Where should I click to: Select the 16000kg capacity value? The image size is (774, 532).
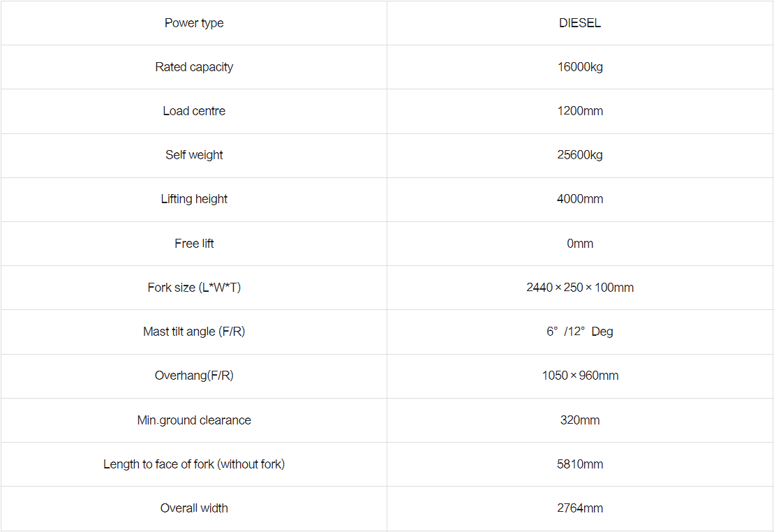pos(580,67)
